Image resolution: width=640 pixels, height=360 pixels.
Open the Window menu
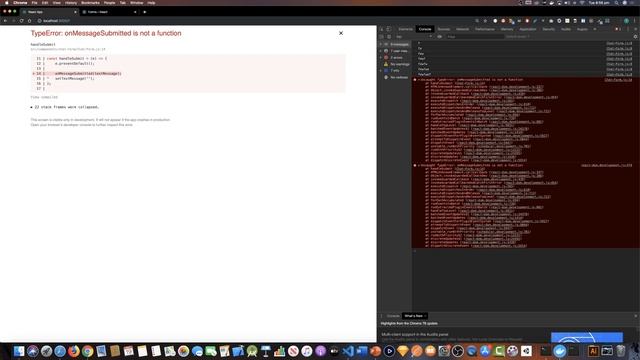tap(136, 2)
